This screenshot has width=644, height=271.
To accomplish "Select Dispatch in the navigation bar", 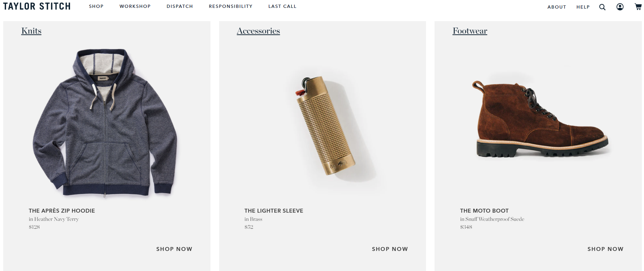I will tap(180, 6).
